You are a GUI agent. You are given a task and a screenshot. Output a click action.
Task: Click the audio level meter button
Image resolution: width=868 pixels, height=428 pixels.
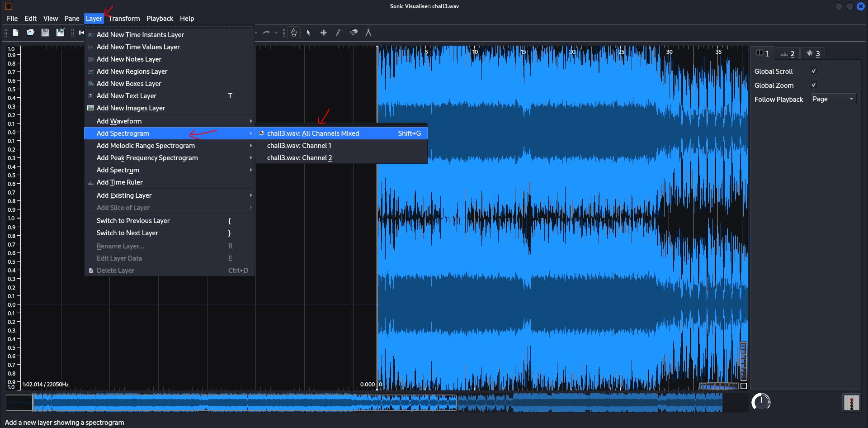(x=851, y=402)
